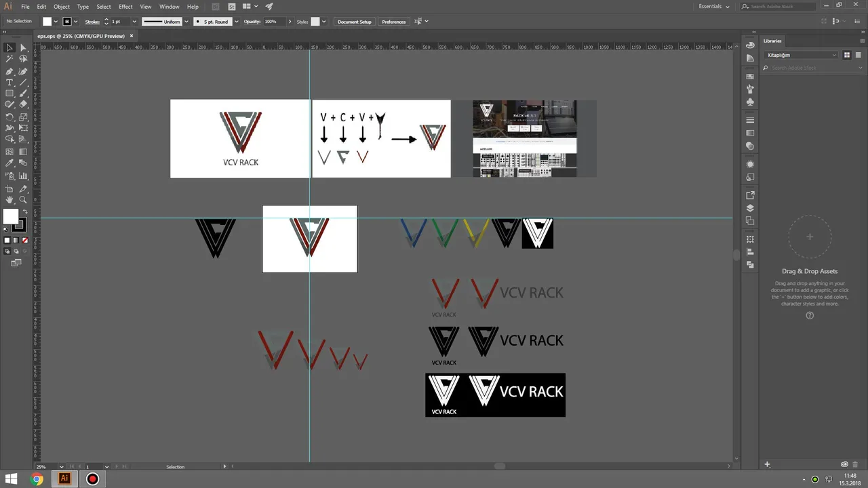Viewport: 868px width, 488px height.
Task: Select the Artboard tool
Action: click(9, 188)
